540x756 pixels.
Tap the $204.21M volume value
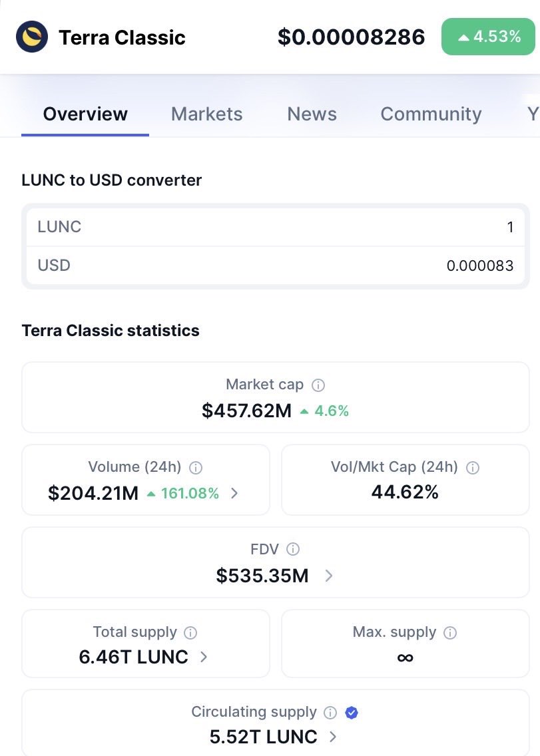(93, 493)
